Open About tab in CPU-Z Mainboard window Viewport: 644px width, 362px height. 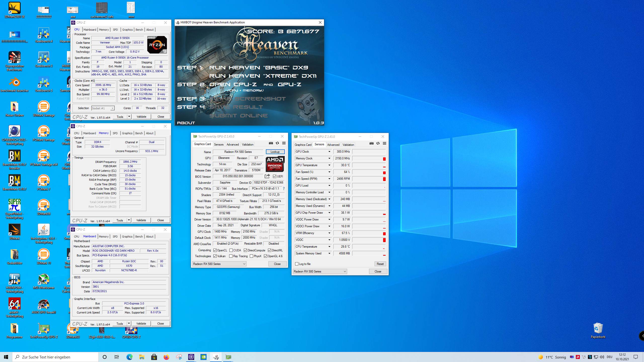point(150,237)
